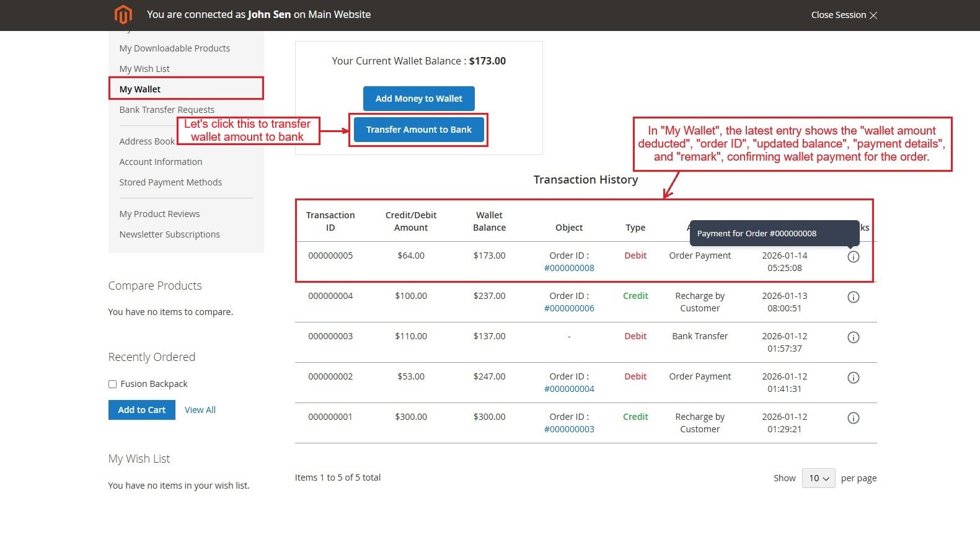Viewport: 980px width, 560px height.
Task: Check the Fusion Backpack checkbox
Action: (x=112, y=384)
